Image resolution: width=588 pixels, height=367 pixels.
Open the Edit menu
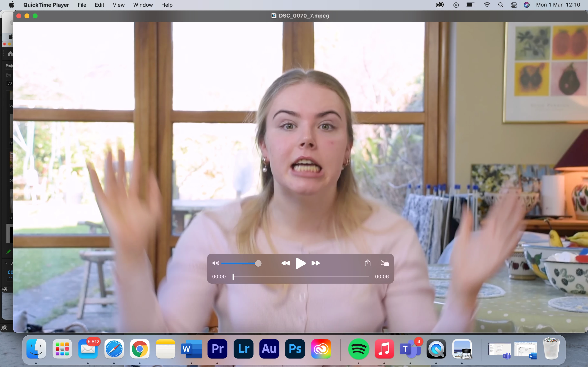[99, 5]
